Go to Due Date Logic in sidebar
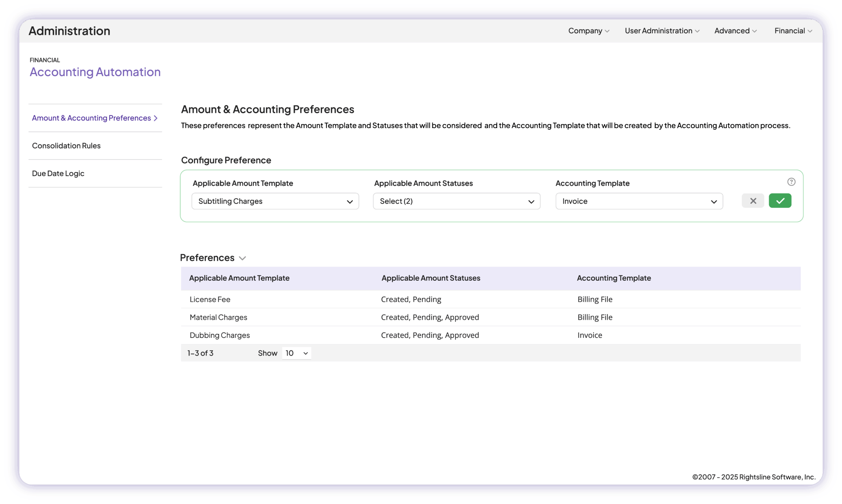 click(x=58, y=174)
